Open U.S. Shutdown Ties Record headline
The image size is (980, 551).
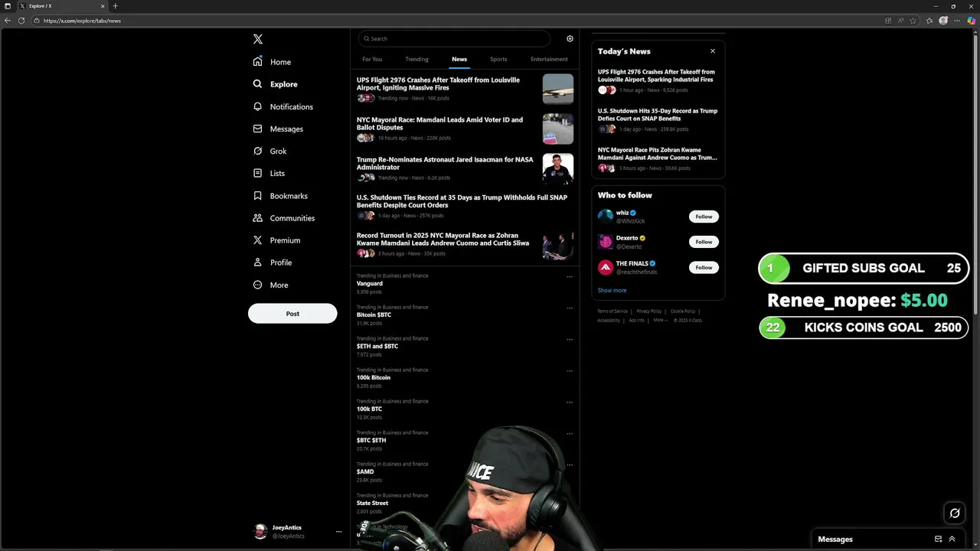coord(462,201)
